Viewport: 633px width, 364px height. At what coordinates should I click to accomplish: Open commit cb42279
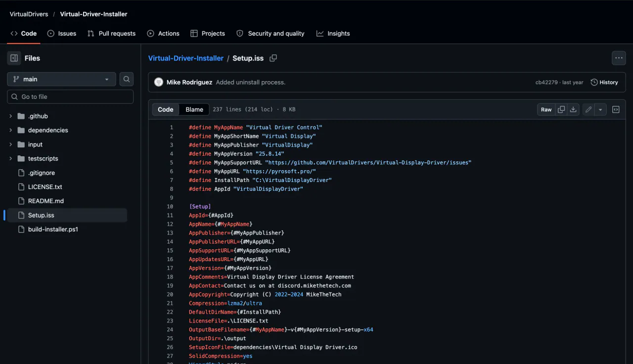click(546, 83)
